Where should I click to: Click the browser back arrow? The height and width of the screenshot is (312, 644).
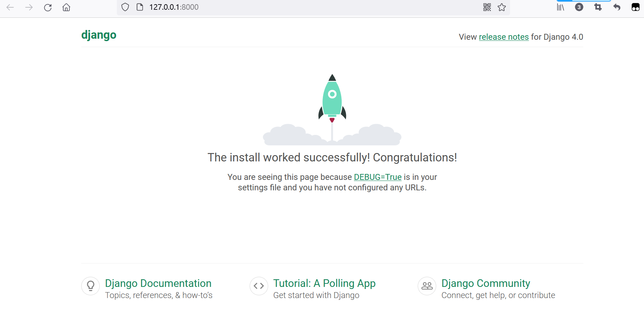(10, 7)
